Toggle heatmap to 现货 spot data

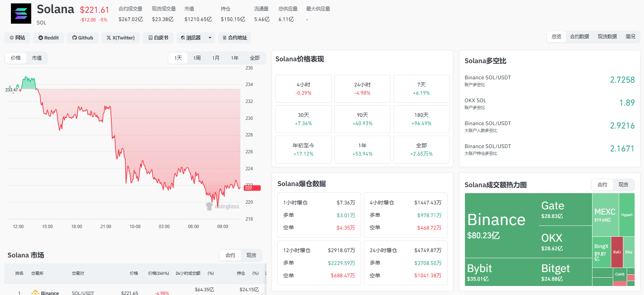tap(623, 185)
